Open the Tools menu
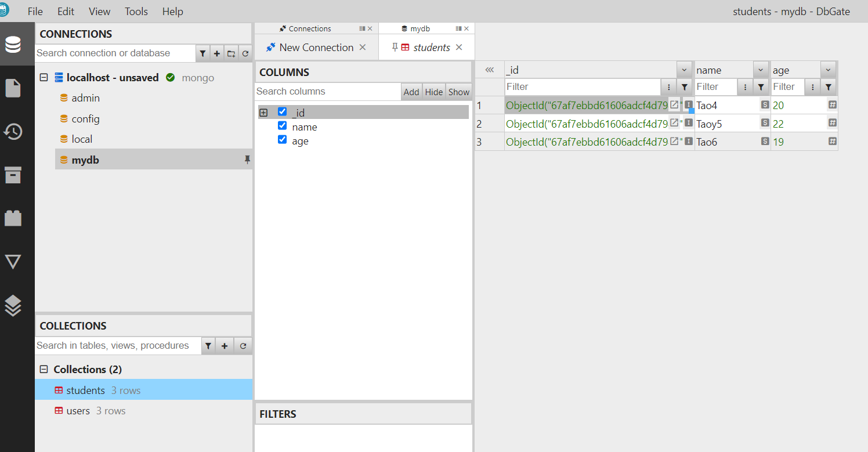The height and width of the screenshot is (452, 868). tap(136, 12)
